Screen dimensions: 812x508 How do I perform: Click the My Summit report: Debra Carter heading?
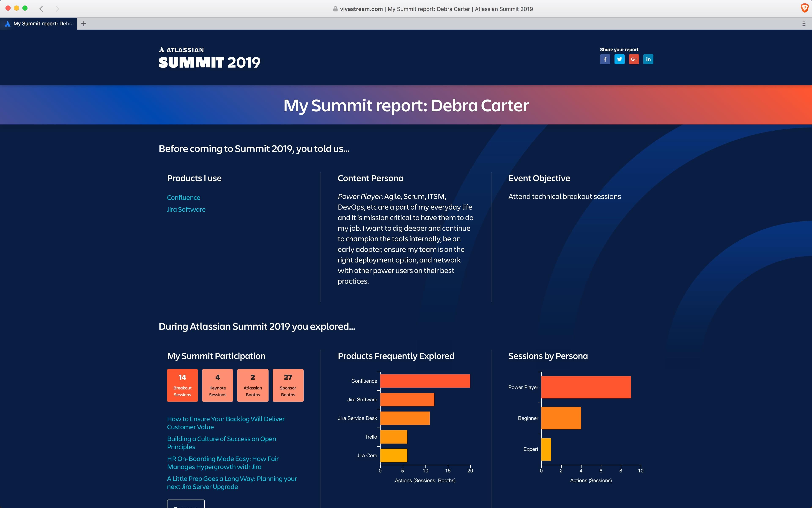click(406, 105)
